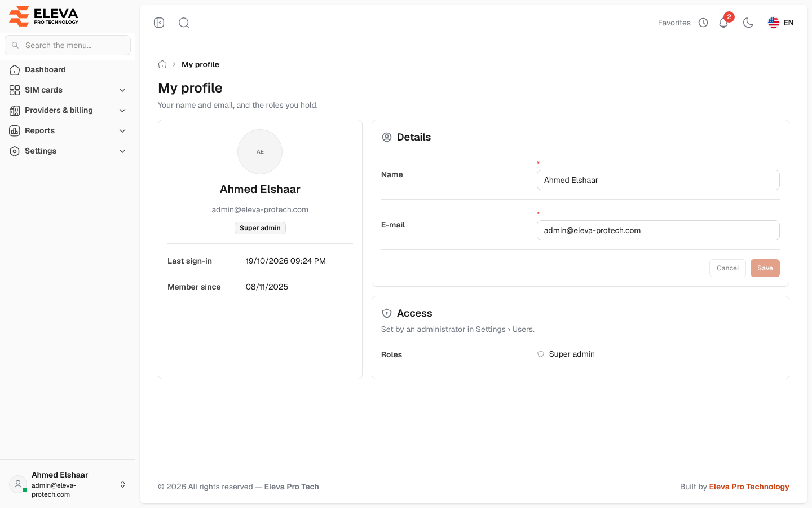
Task: Click the Reports chart icon
Action: click(x=15, y=131)
